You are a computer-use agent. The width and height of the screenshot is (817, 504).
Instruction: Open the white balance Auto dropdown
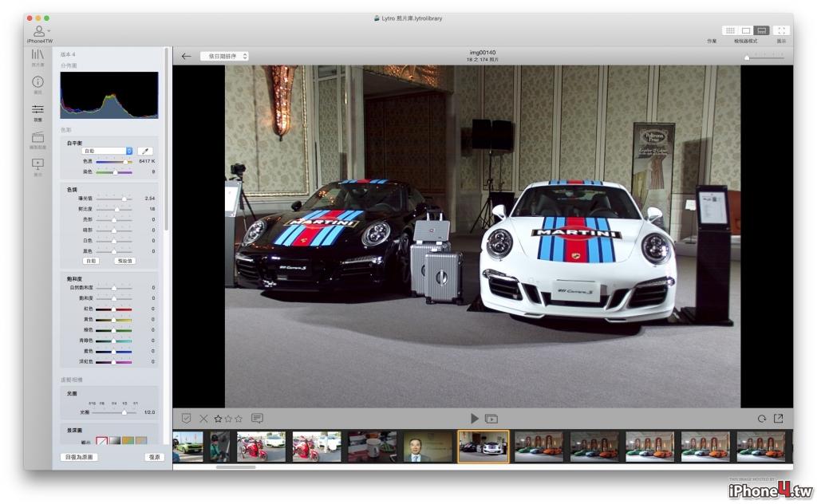coord(108,151)
